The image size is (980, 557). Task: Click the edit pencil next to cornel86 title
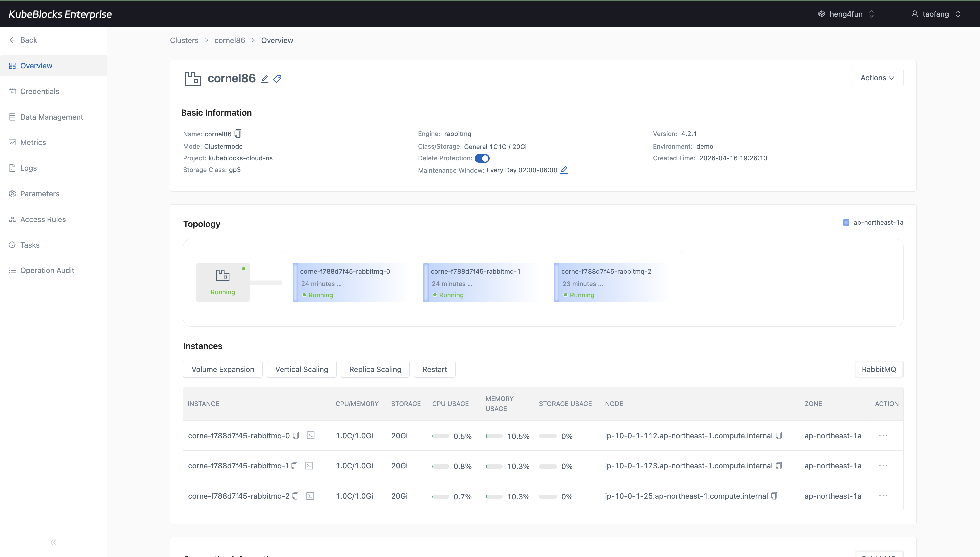point(264,79)
